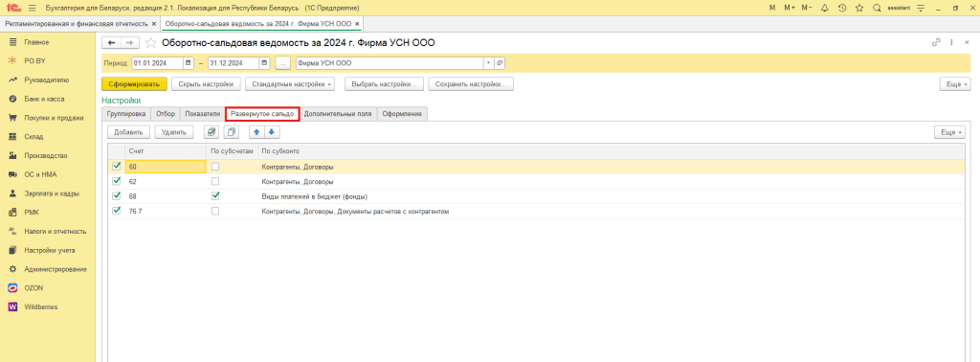Click Добавить button
This screenshot has width=980, height=362.
[129, 132]
